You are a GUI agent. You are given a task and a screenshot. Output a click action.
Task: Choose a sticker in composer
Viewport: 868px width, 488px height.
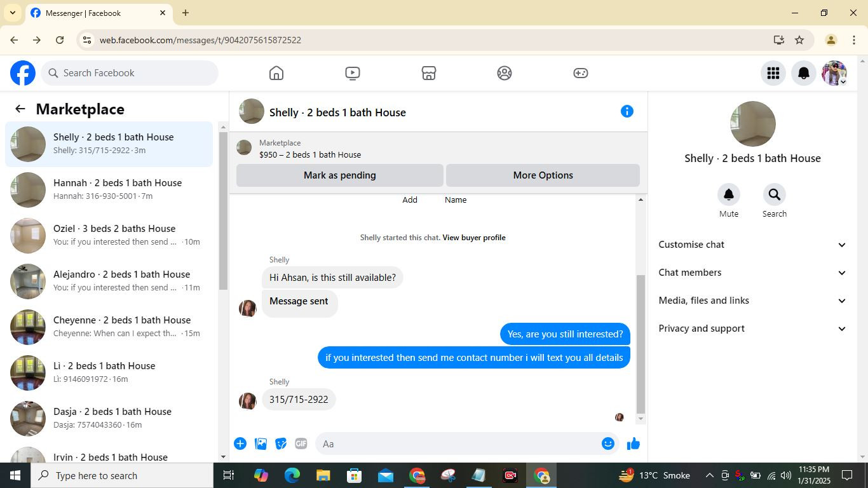coord(281,444)
